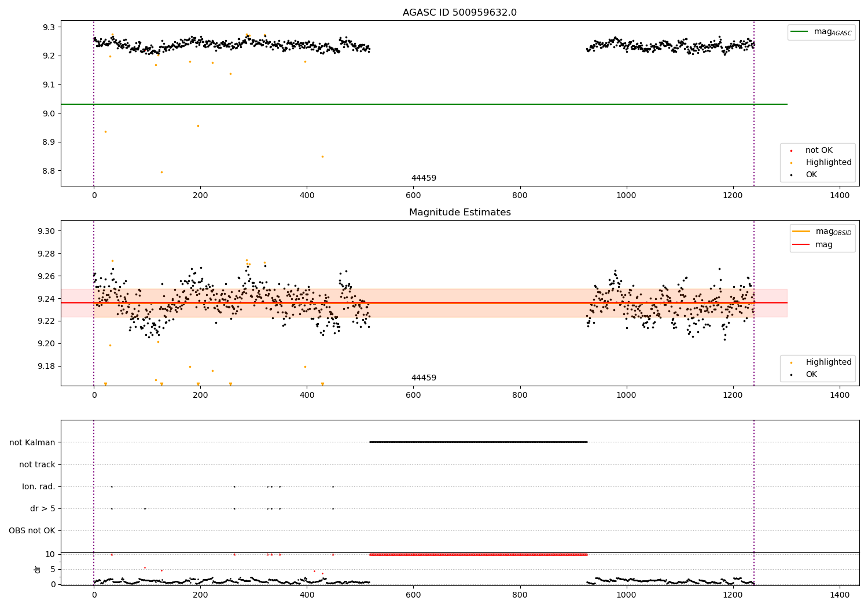Click the 'not track' axis label

tap(37, 465)
